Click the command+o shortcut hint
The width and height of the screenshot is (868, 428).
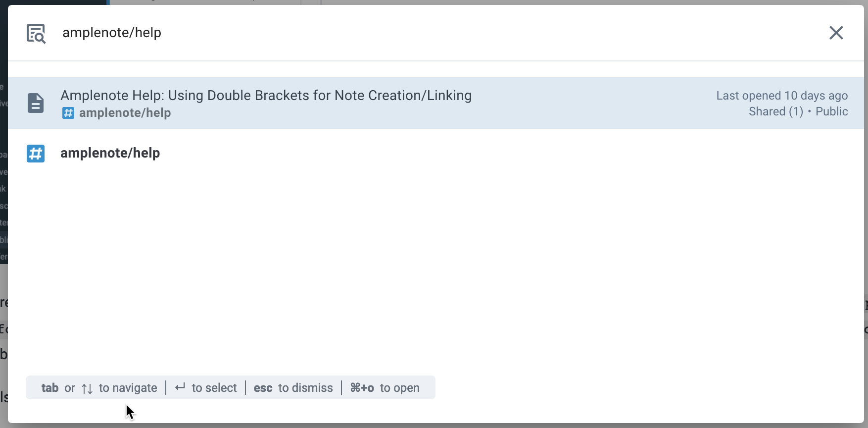click(362, 388)
